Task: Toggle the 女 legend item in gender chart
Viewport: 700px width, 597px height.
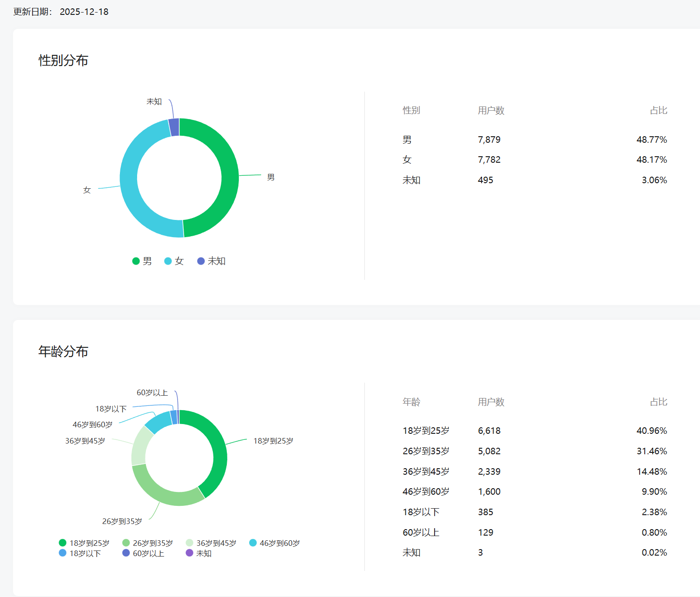Action: [174, 261]
